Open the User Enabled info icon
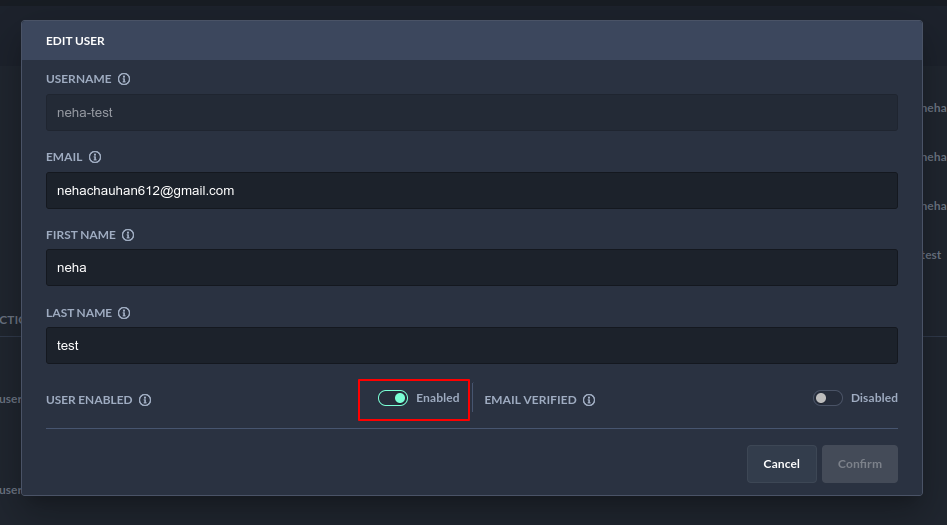Image resolution: width=947 pixels, height=525 pixels. point(145,400)
